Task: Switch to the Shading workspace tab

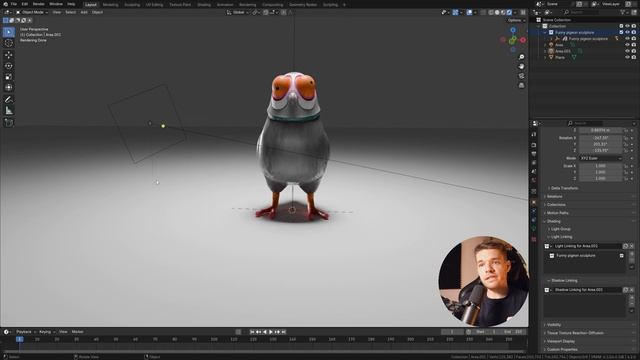Action: coord(204,5)
